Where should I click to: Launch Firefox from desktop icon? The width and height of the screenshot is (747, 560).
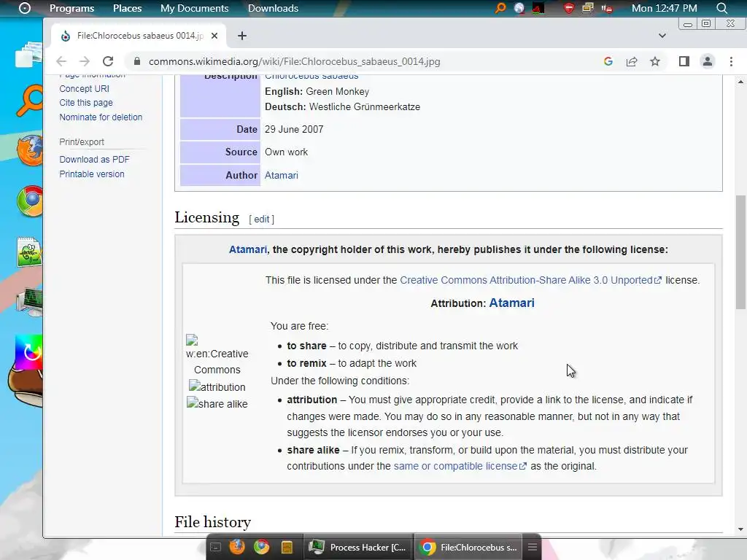coord(29,150)
